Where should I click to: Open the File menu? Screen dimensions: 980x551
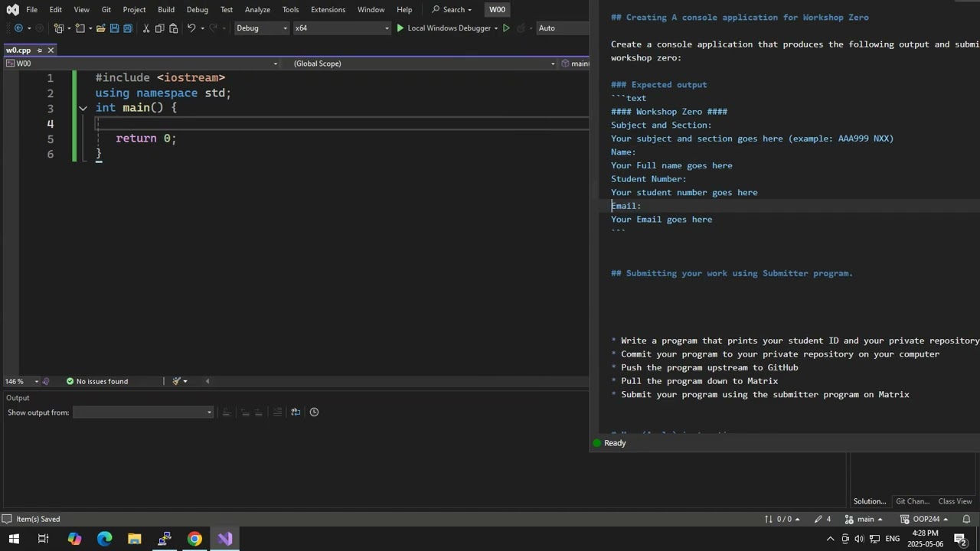pyautogui.click(x=31, y=10)
